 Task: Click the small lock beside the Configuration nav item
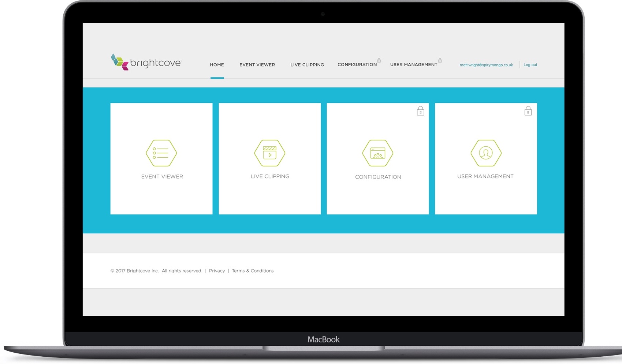[x=379, y=60]
